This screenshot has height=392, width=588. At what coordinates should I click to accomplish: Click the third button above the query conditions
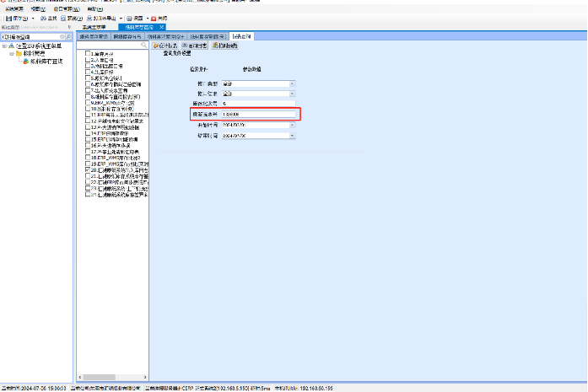[225, 46]
